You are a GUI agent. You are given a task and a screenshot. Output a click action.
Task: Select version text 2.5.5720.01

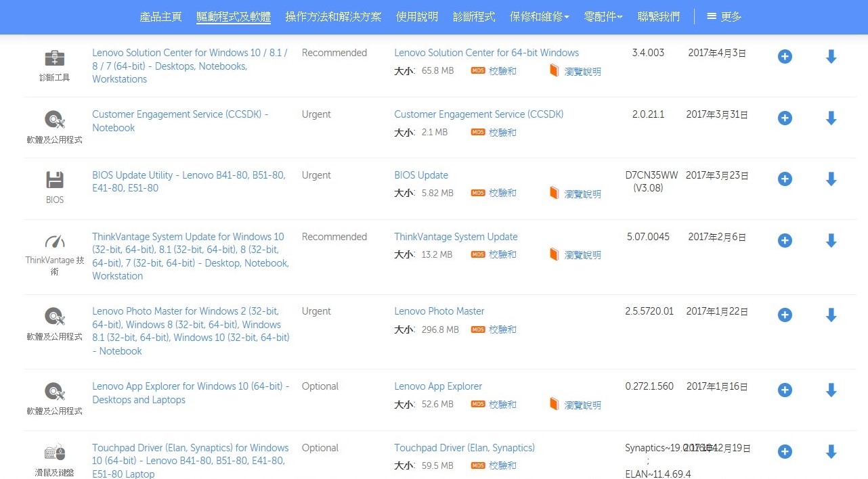click(x=649, y=311)
